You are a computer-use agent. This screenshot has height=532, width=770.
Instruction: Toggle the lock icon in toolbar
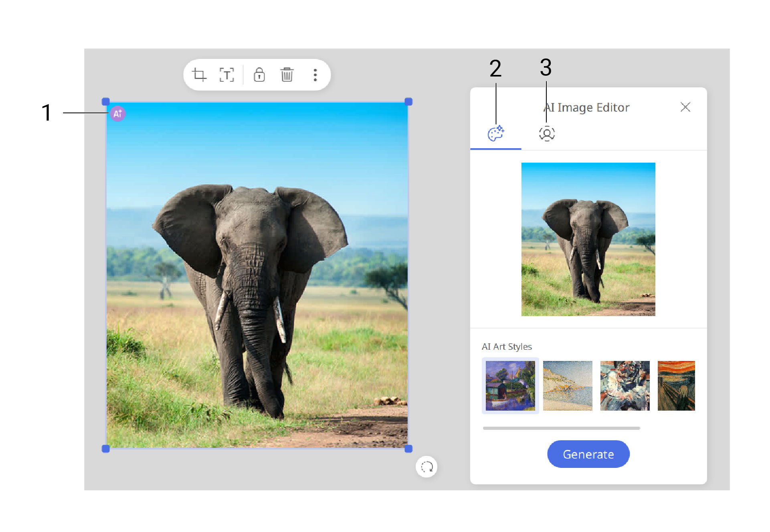259,75
